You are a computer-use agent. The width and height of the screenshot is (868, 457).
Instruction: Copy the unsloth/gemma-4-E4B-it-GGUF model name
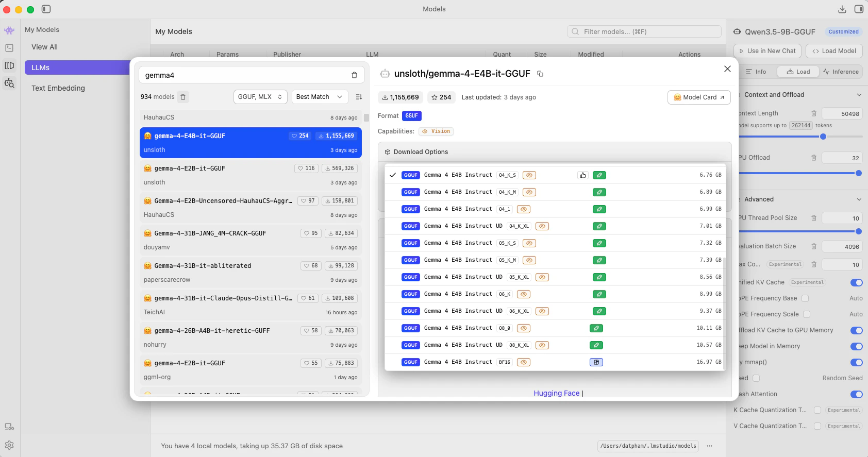[x=540, y=74]
